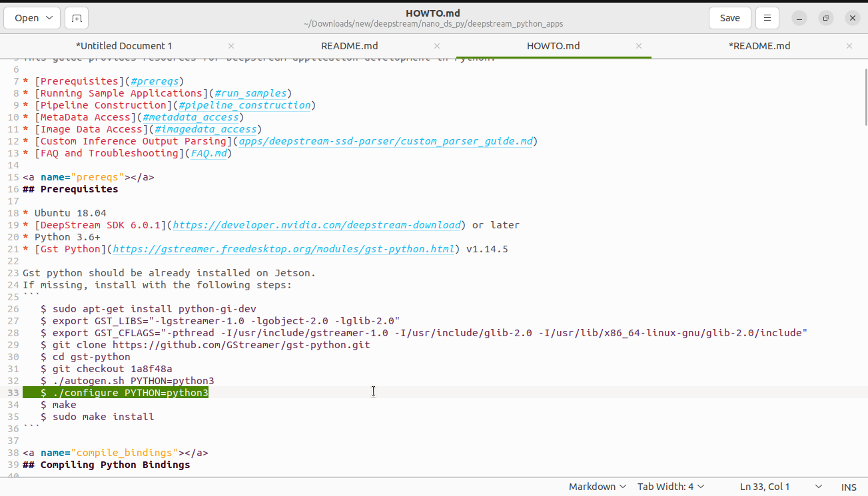Switch to the README.md tab
This screenshot has width=868, height=496.
(349, 46)
